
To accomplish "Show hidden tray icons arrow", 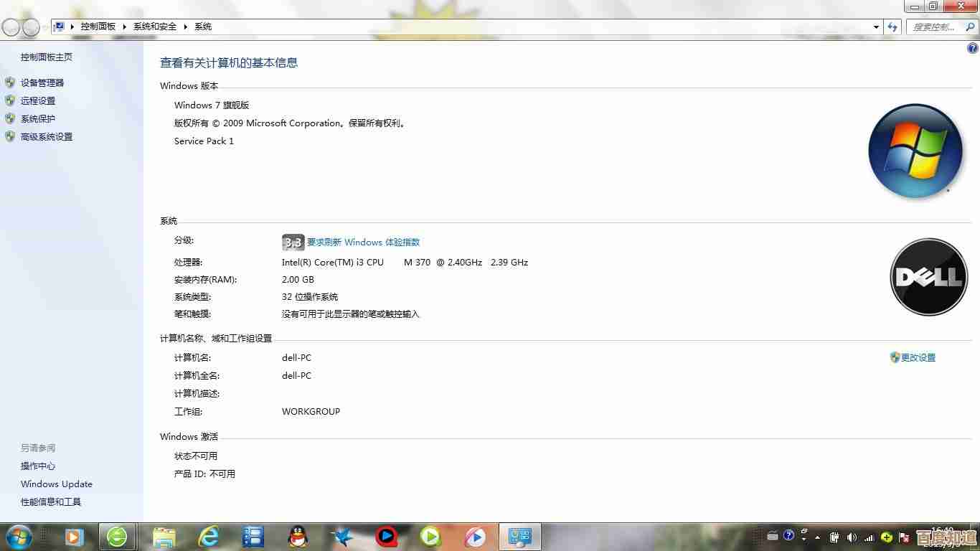I will tap(818, 537).
